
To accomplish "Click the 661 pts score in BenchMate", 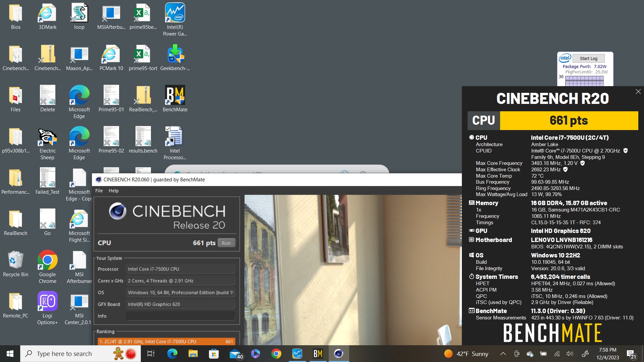I will click(x=569, y=120).
